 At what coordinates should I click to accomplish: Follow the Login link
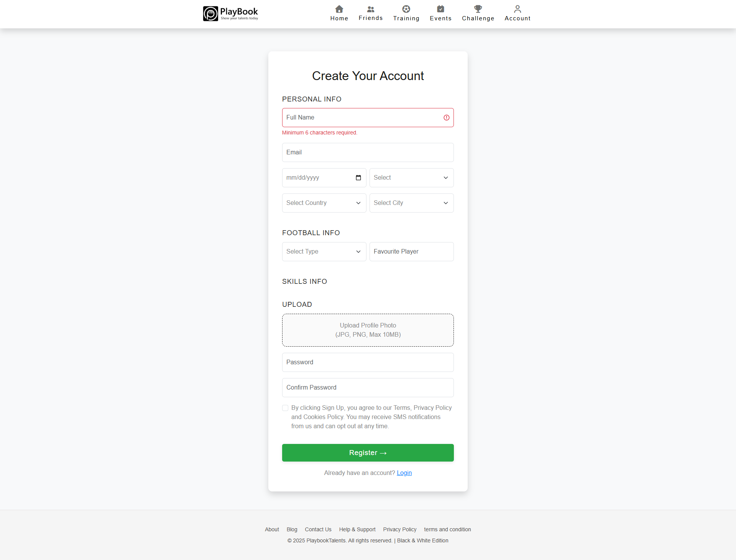click(404, 473)
